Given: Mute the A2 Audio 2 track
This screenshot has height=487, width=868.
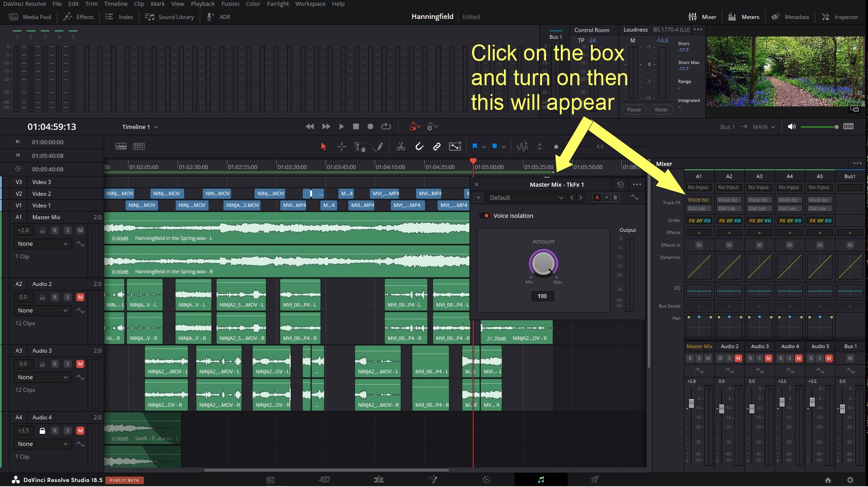Looking at the screenshot, I should (x=80, y=297).
